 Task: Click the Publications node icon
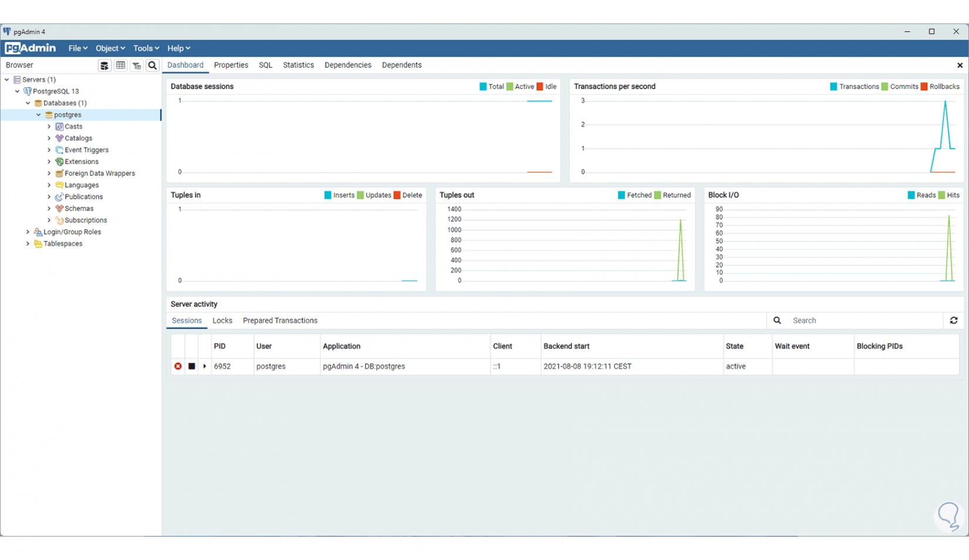click(x=59, y=197)
